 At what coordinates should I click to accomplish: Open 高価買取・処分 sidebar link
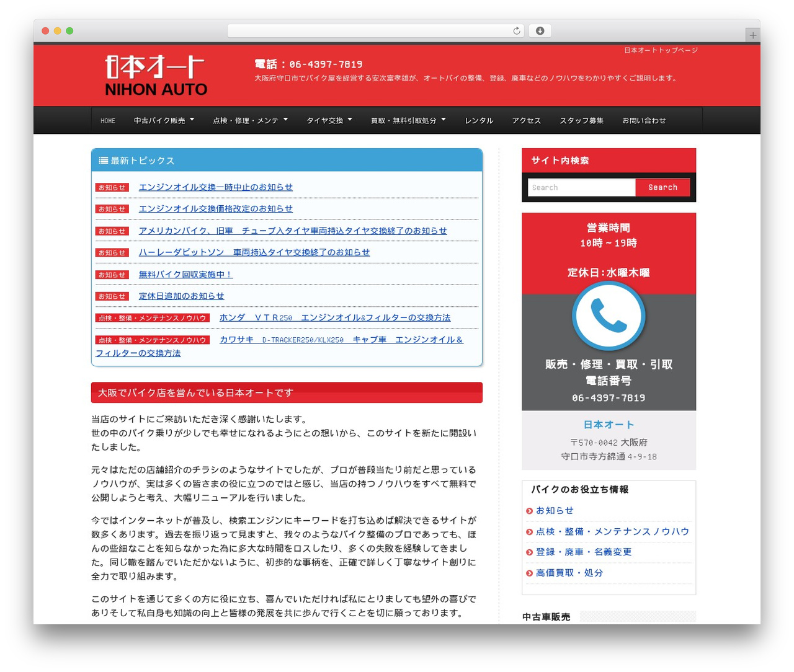(569, 573)
